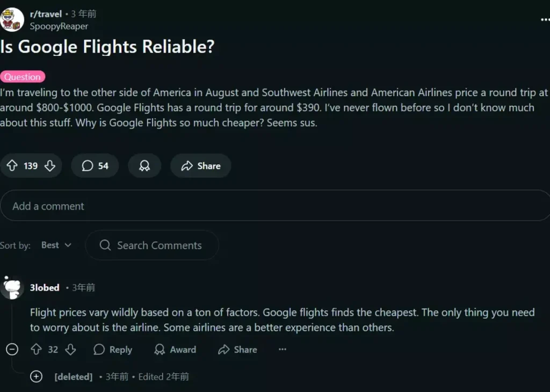The width and height of the screenshot is (550, 392).
Task: Share the post
Action: [201, 166]
